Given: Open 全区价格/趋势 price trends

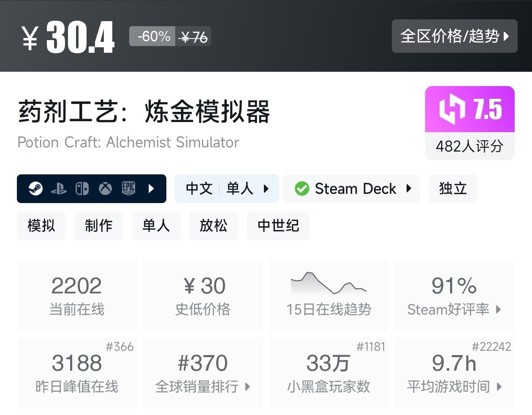Looking at the screenshot, I should click(x=454, y=36).
